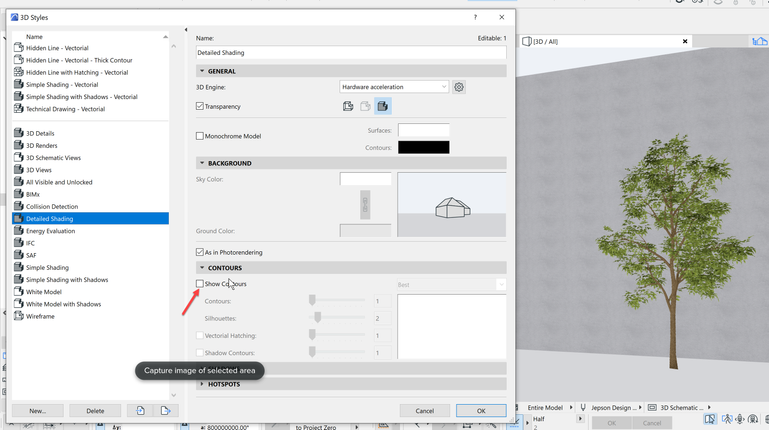Image resolution: width=769 pixels, height=430 pixels.
Task: Open the 3D Engine dropdown
Action: (x=394, y=87)
